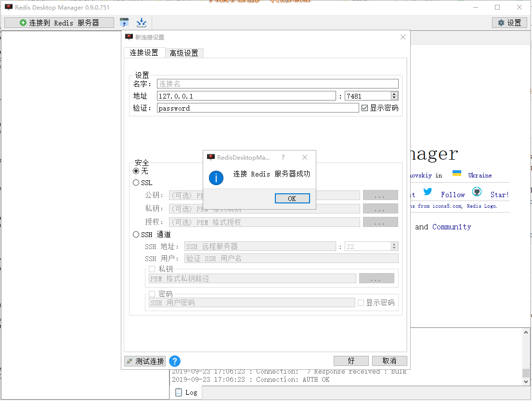Click log panel scroll up arrow
The width and height of the screenshot is (532, 402).
(x=526, y=333)
